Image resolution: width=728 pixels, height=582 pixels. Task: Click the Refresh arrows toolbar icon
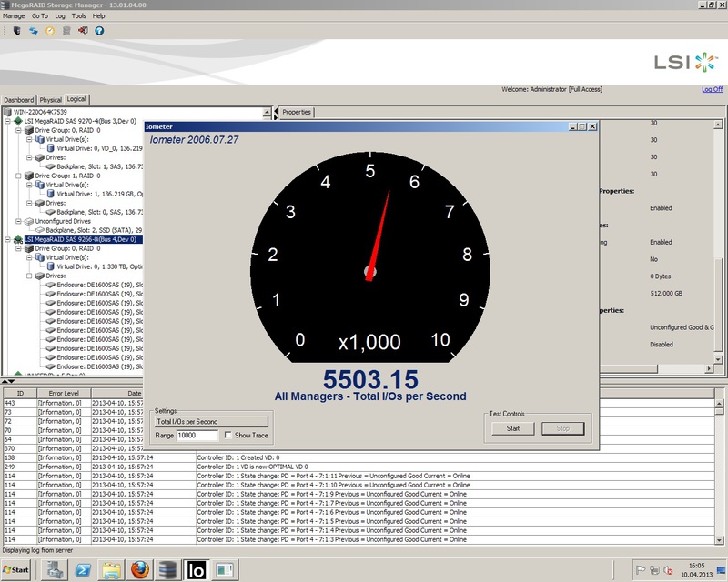coord(33,31)
